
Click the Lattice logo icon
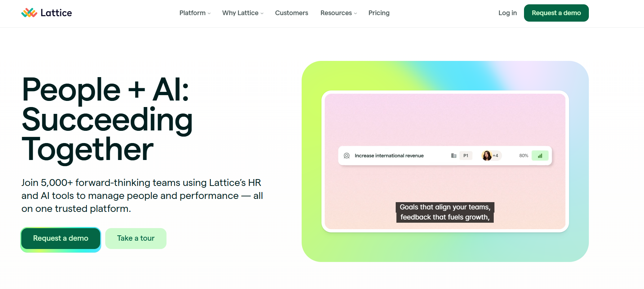click(x=29, y=13)
